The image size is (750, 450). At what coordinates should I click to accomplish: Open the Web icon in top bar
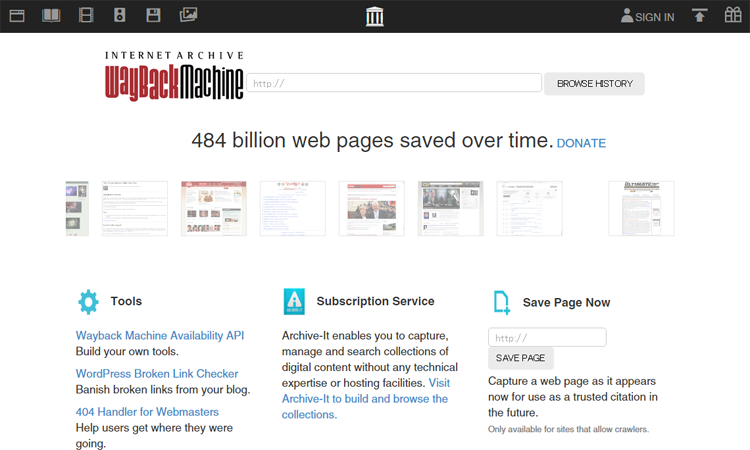[17, 16]
